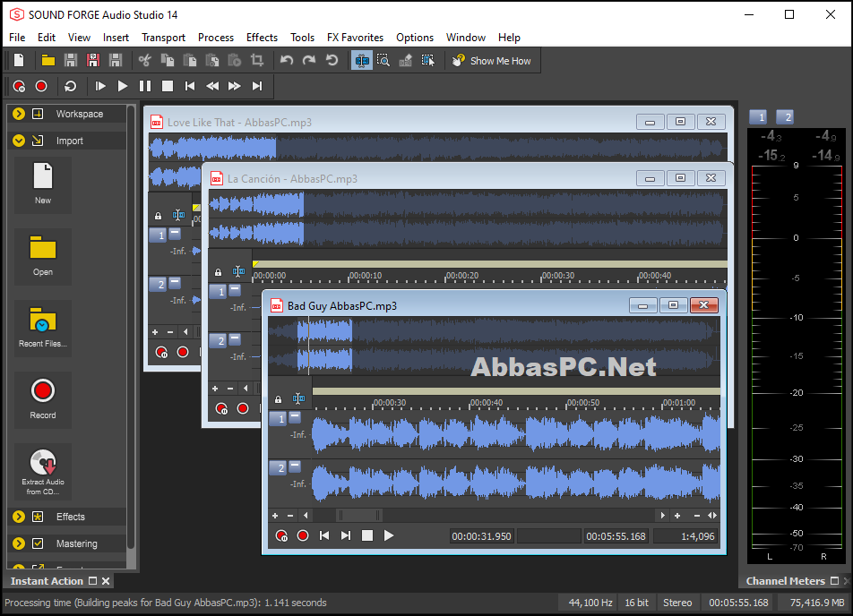This screenshot has width=853, height=616.
Task: Click New in the Import panel
Action: click(43, 184)
